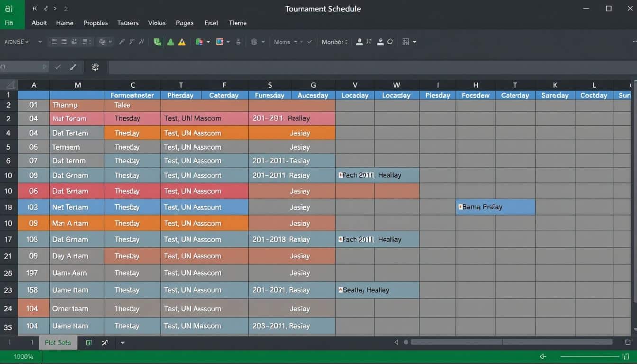Open the Aboit menu

pos(39,23)
